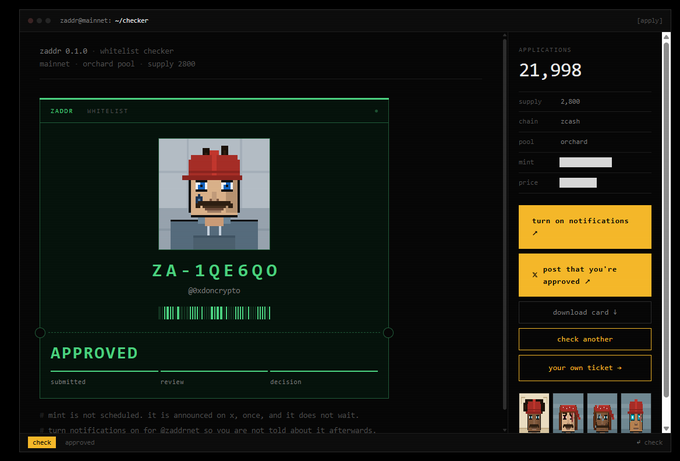The height and width of the screenshot is (461, 680).
Task: Click the APPROVED status text
Action: (94, 353)
